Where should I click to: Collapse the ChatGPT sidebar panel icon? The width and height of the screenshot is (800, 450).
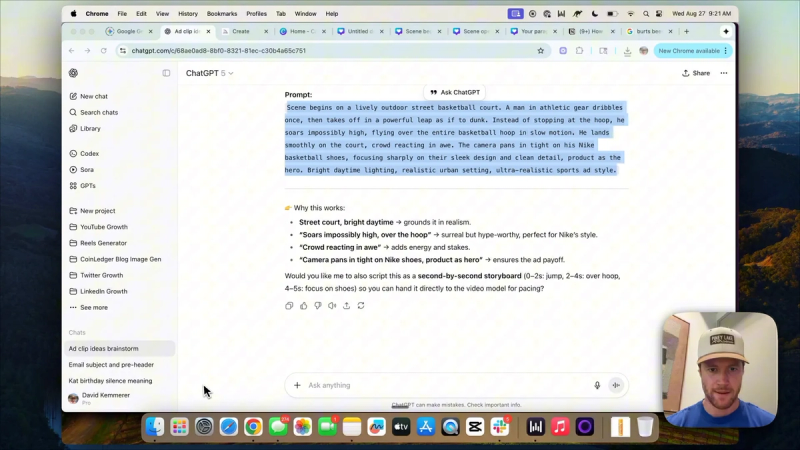click(x=166, y=73)
